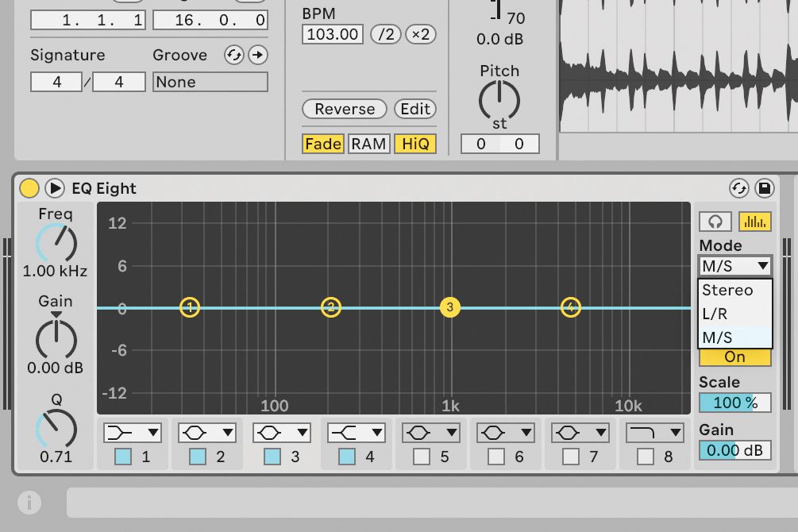Disable EQ Eight with its activator circle
798x532 pixels.
(30, 188)
